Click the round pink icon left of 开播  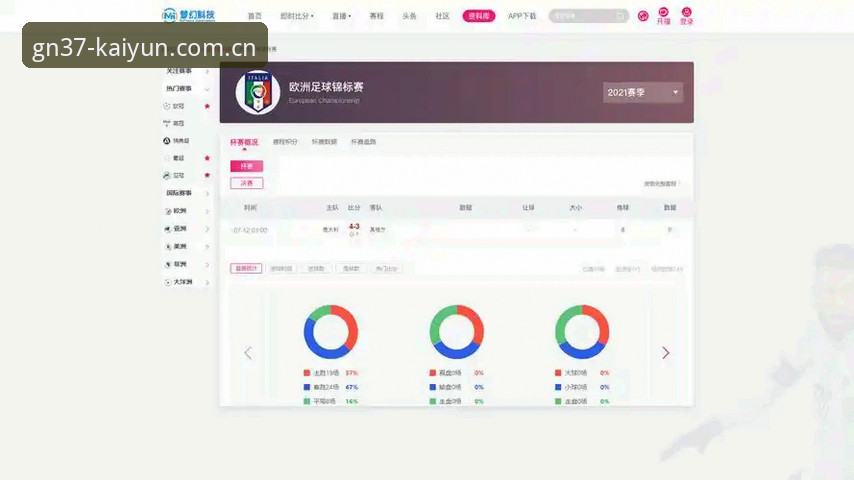[643, 16]
